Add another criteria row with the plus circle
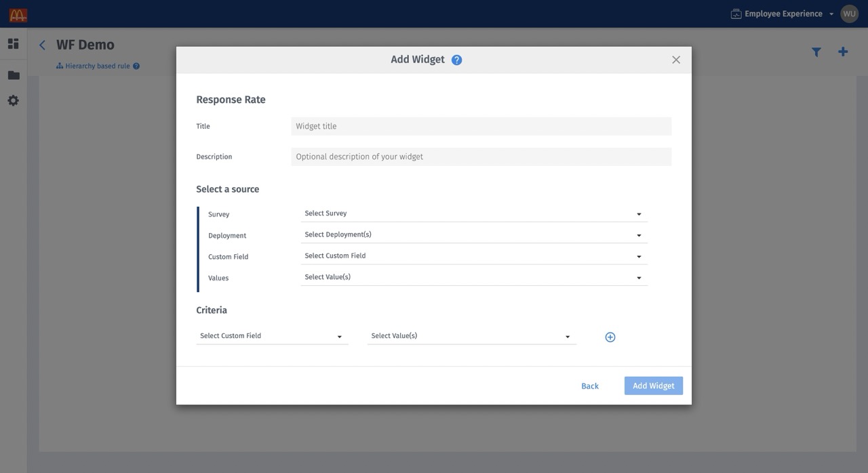This screenshot has width=868, height=473. point(610,336)
